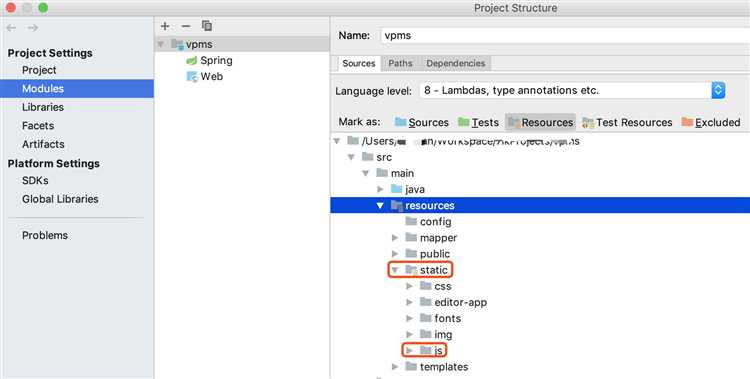Image resolution: width=750 pixels, height=379 pixels.
Task: Expand the img folder
Action: point(410,334)
